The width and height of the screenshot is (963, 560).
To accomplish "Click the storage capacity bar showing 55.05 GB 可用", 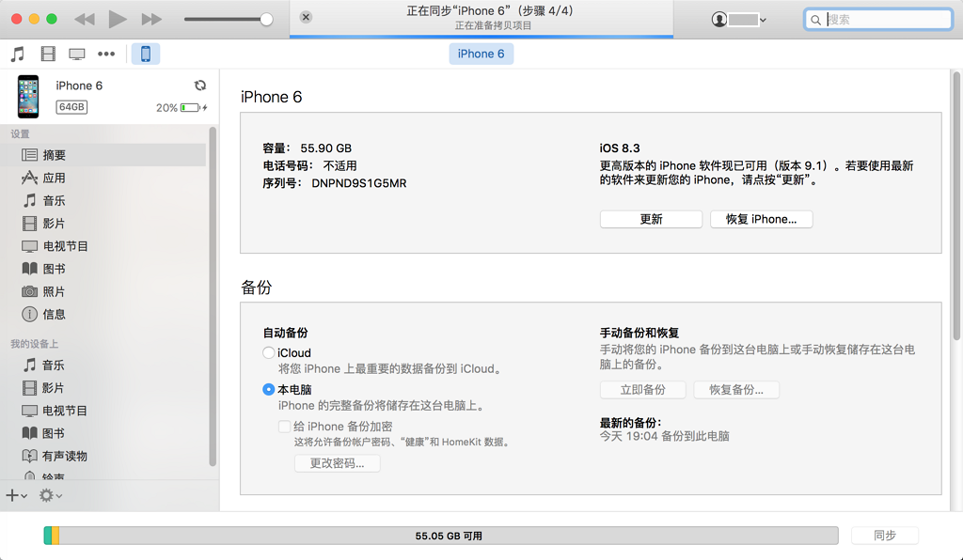I will tap(441, 536).
